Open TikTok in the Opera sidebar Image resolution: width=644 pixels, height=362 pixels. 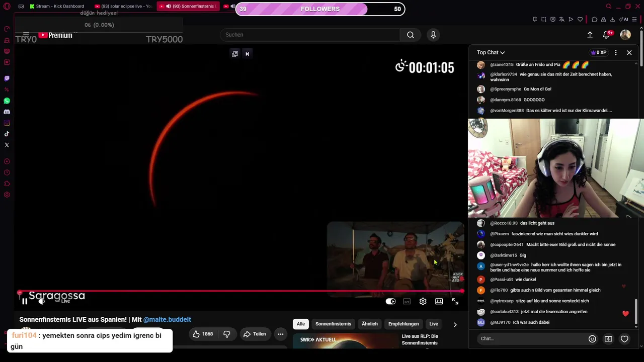pos(7,134)
